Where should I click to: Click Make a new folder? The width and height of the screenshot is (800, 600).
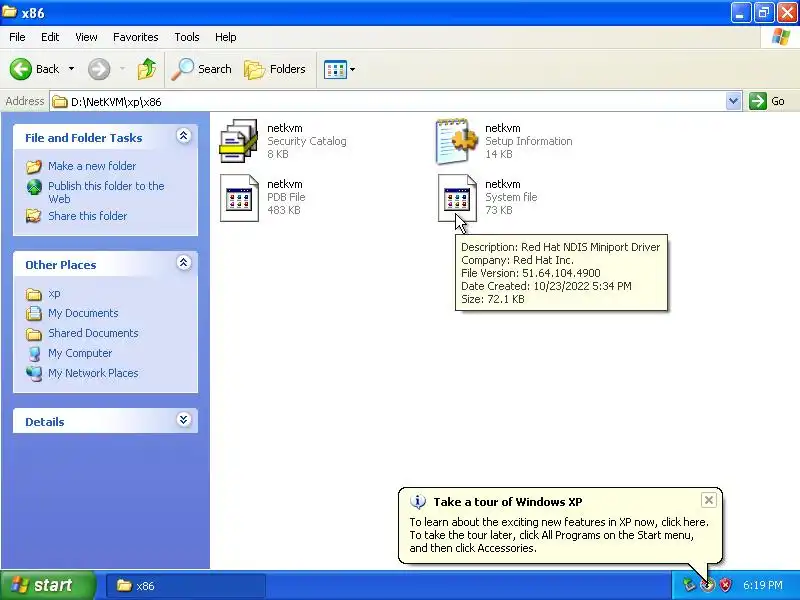click(x=92, y=166)
